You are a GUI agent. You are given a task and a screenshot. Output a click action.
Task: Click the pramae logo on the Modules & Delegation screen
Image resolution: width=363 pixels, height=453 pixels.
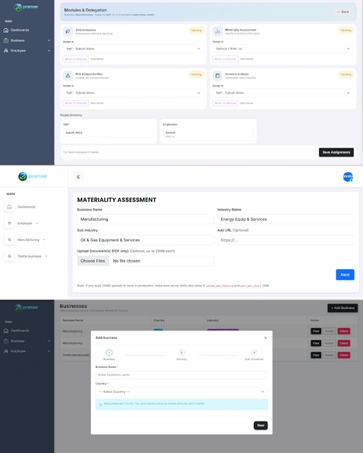coord(26,7)
